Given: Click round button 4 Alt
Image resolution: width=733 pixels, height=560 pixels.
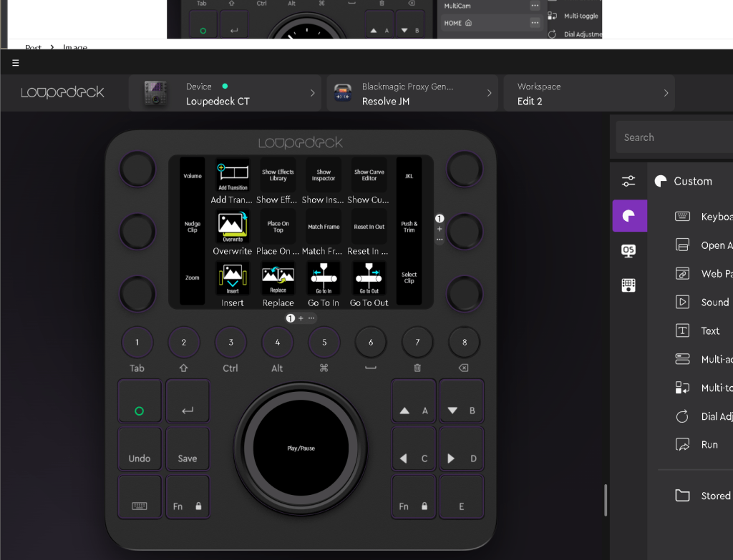Looking at the screenshot, I should [x=277, y=343].
